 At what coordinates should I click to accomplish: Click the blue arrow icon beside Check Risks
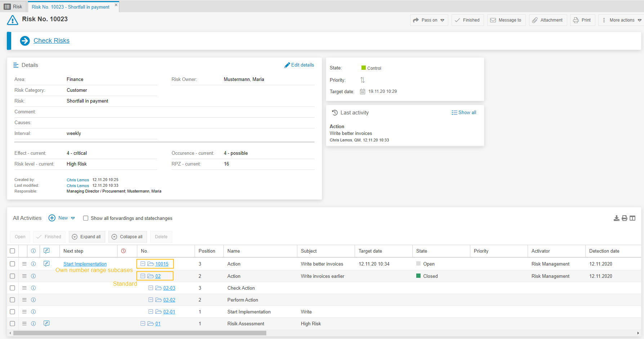tap(25, 41)
